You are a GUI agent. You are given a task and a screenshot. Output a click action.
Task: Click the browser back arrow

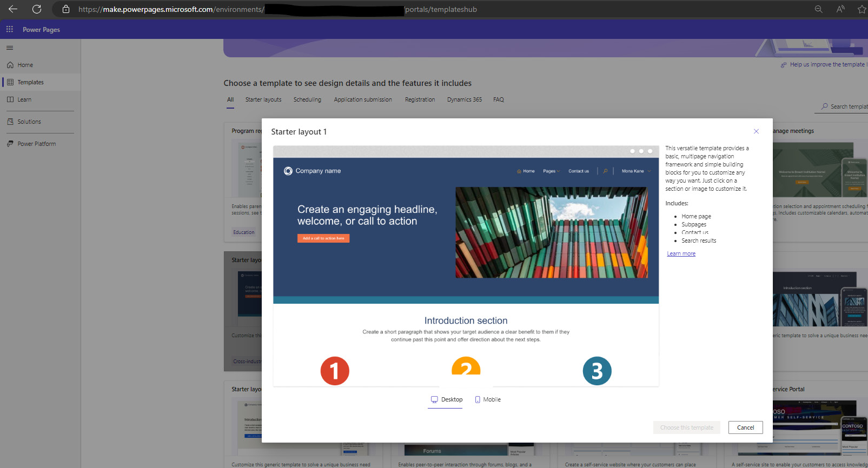point(13,9)
